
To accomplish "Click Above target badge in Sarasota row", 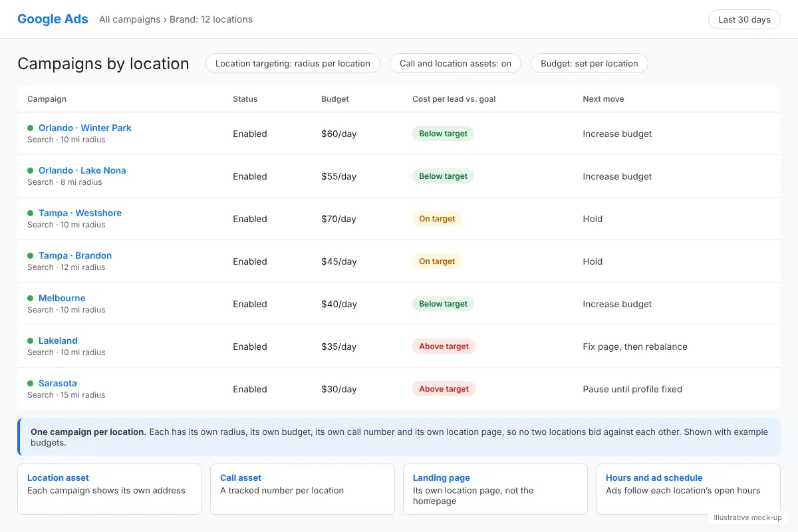I will pyautogui.click(x=444, y=389).
